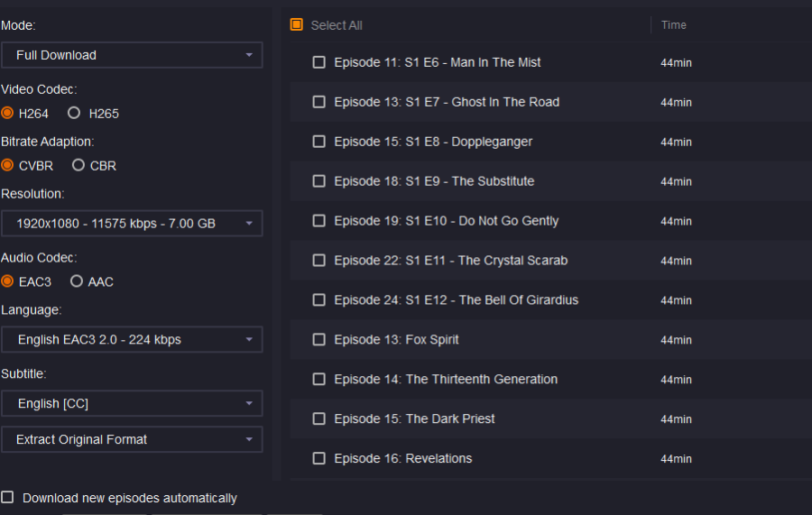
Task: Check Episode 16: Revelations
Action: click(318, 459)
